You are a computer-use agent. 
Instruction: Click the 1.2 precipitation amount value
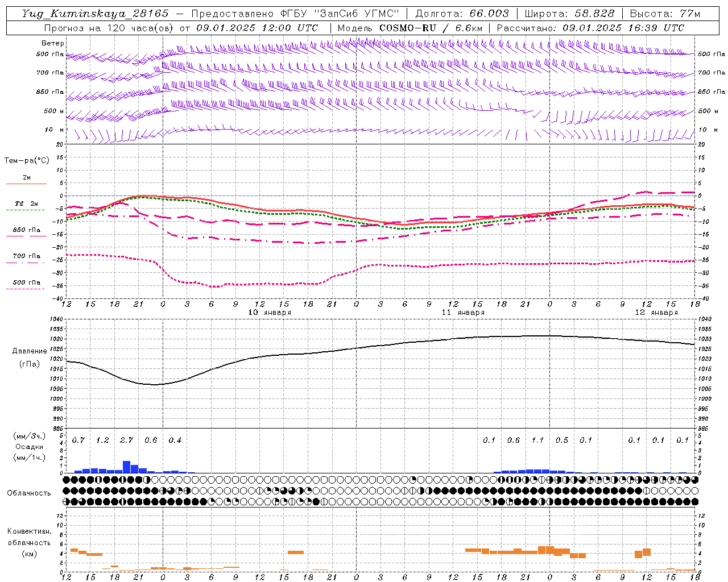pyautogui.click(x=102, y=440)
